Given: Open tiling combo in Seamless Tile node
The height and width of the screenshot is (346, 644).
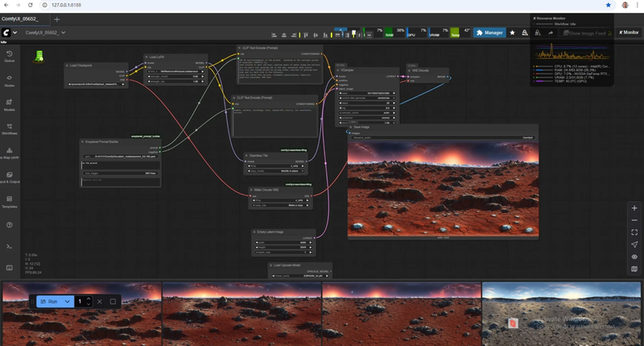Looking at the screenshot, I should pos(277,166).
